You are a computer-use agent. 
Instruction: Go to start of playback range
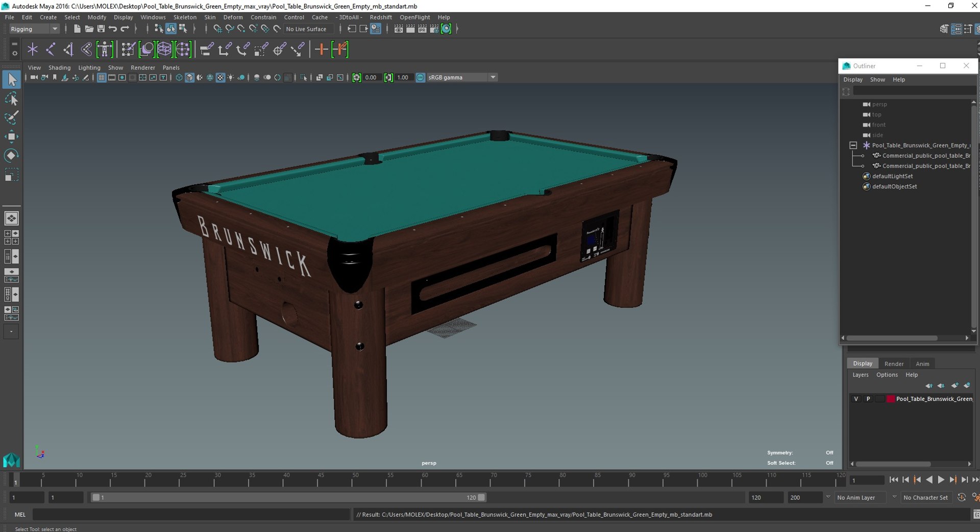(x=894, y=480)
